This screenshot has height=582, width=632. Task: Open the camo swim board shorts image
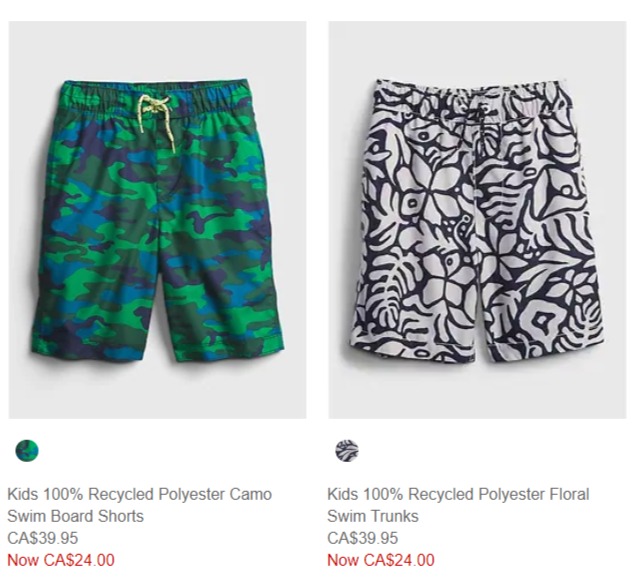tap(158, 220)
